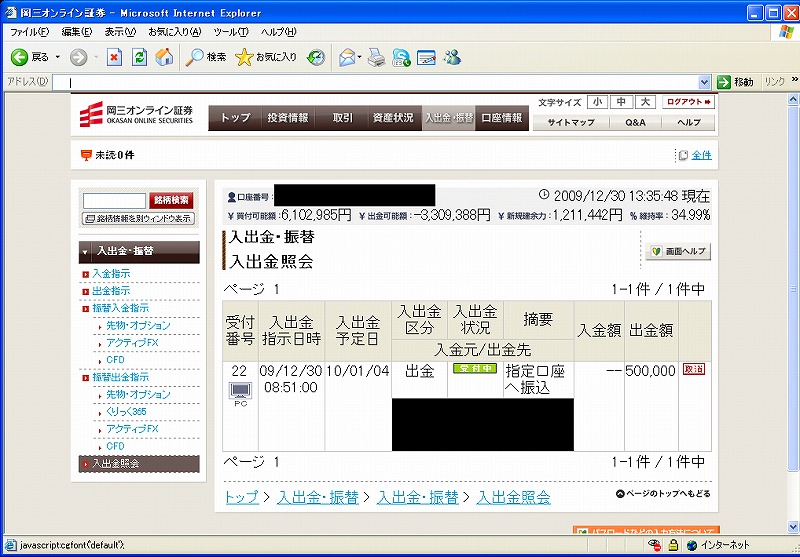Viewport: 800px width, 557px height.
Task: Set font size to 小
Action: (x=597, y=102)
